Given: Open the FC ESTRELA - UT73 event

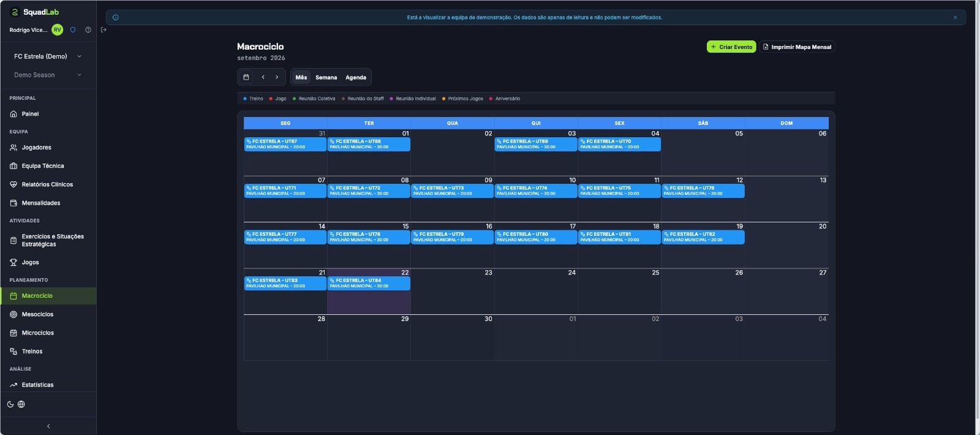Looking at the screenshot, I should tap(452, 191).
